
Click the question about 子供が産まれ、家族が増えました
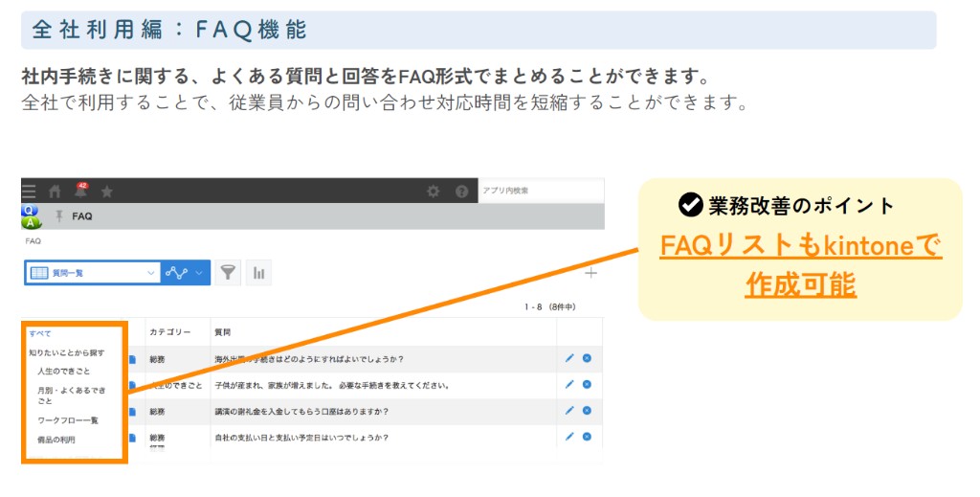pyautogui.click(x=332, y=386)
